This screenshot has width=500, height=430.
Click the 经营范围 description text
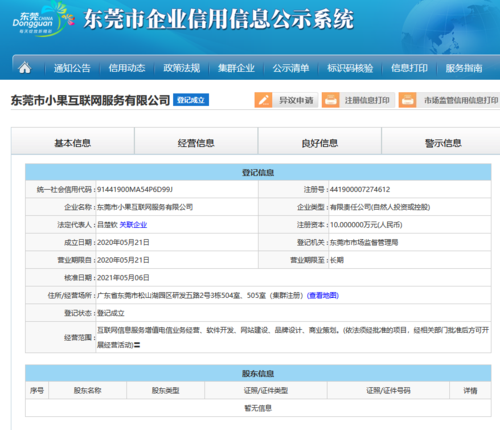coord(293,337)
